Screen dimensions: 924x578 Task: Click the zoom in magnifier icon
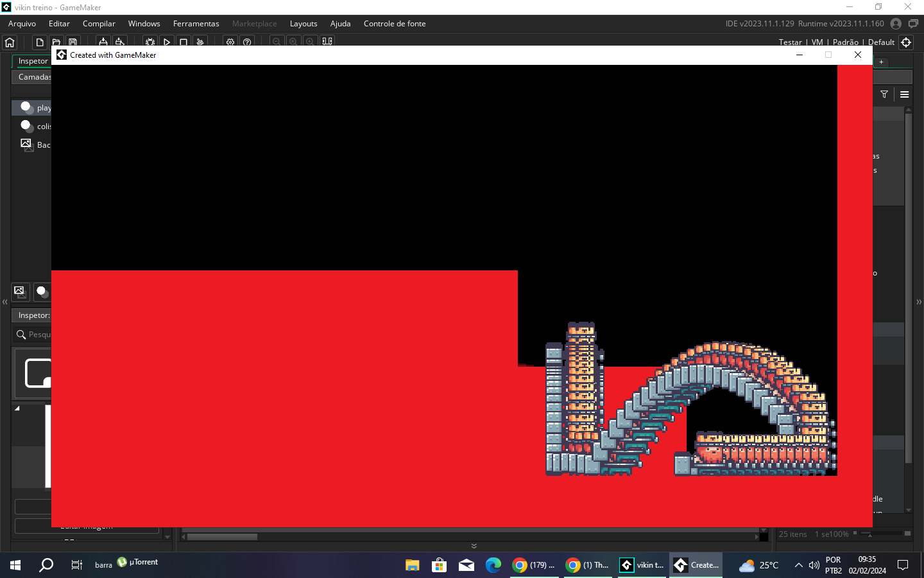coord(310,42)
